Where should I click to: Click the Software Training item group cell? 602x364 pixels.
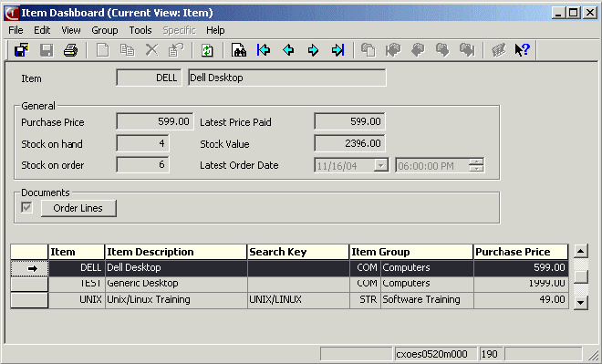[x=427, y=300]
